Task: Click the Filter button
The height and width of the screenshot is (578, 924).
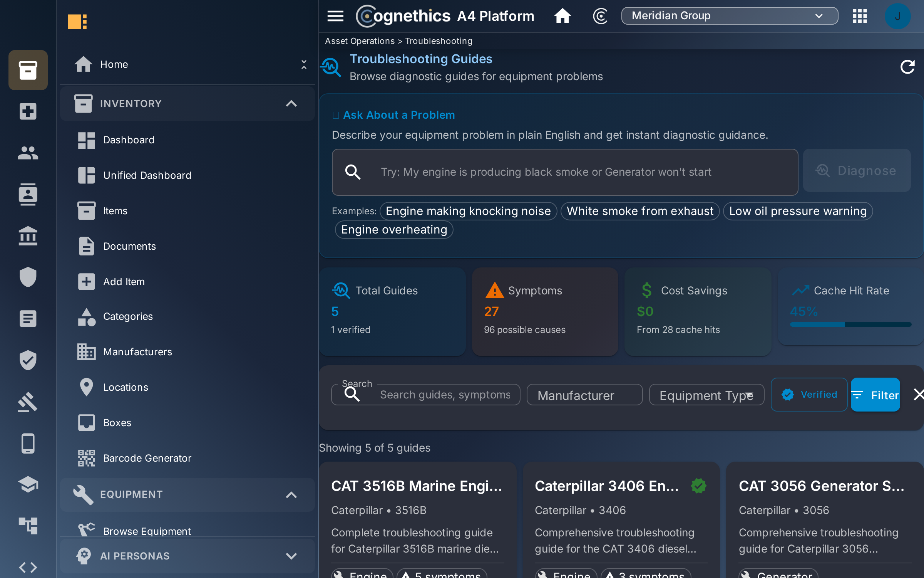Action: pyautogui.click(x=875, y=395)
